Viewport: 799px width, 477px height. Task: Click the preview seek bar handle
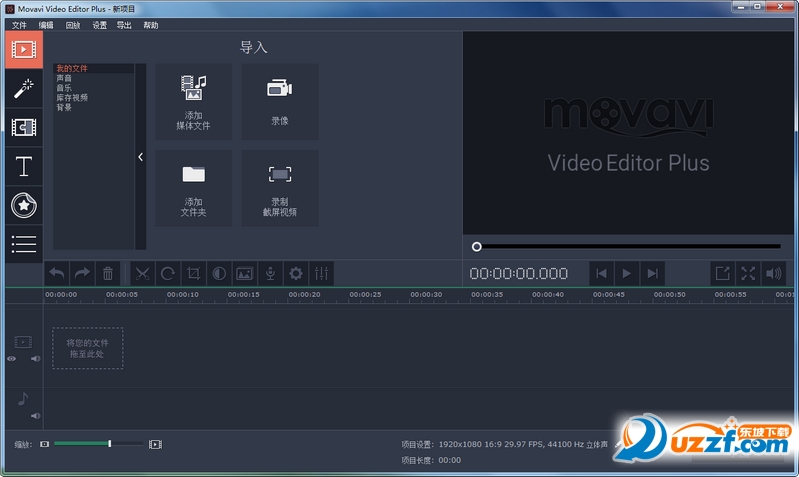[476, 247]
